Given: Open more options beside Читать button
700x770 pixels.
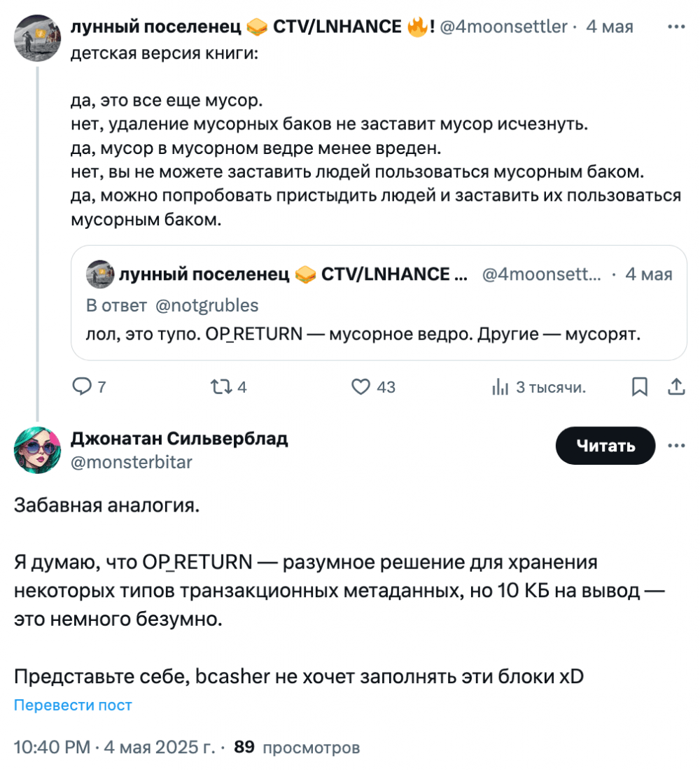Looking at the screenshot, I should tap(676, 445).
